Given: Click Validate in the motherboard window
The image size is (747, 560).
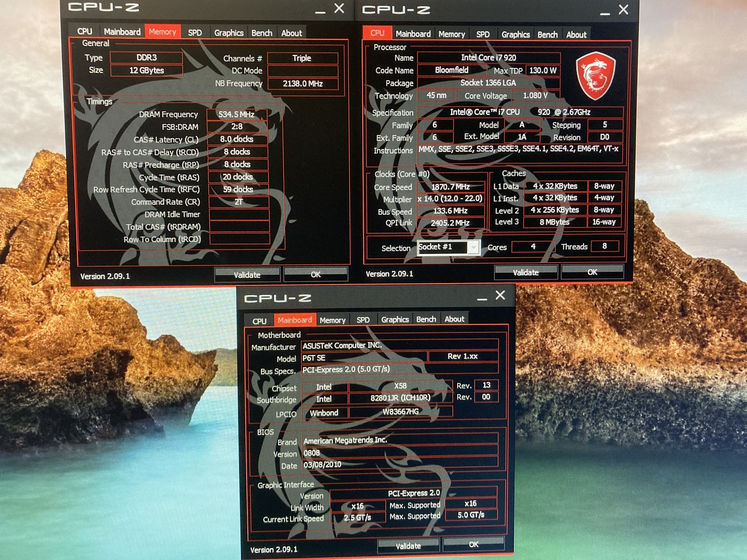Looking at the screenshot, I should [x=408, y=546].
